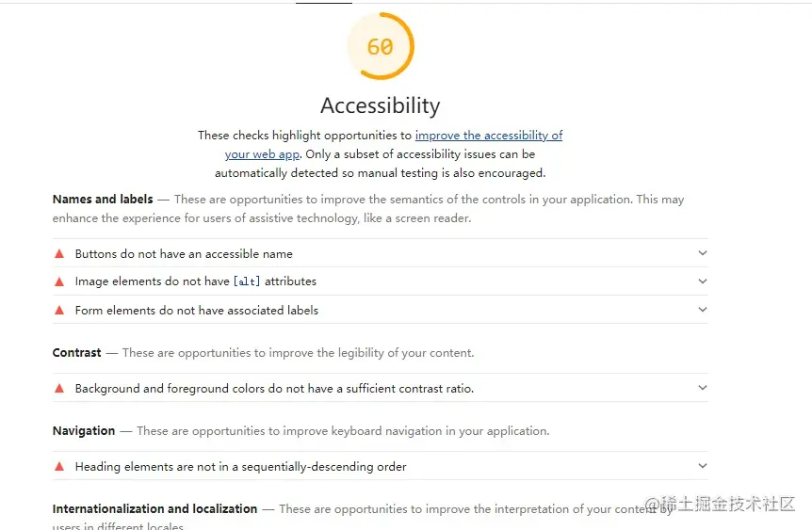
Task: Click the warning triangle next to contrast ratio audit
Action: (x=59, y=388)
